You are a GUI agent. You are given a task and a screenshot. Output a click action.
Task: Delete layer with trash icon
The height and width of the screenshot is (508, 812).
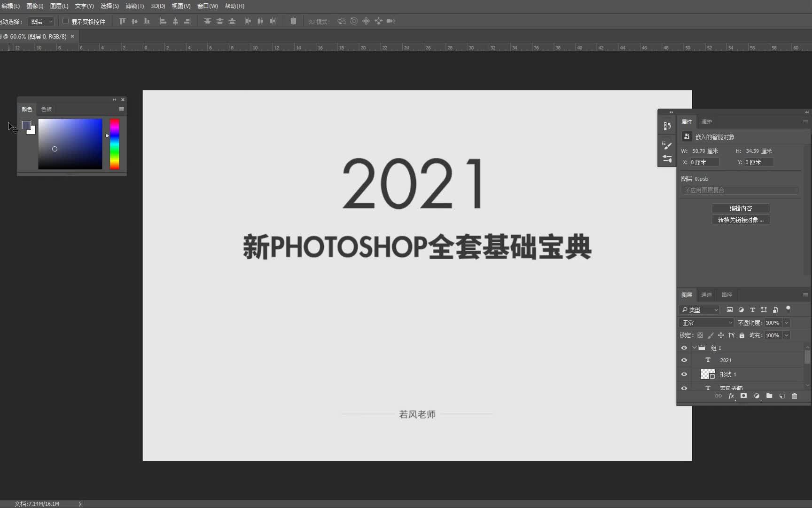click(795, 396)
